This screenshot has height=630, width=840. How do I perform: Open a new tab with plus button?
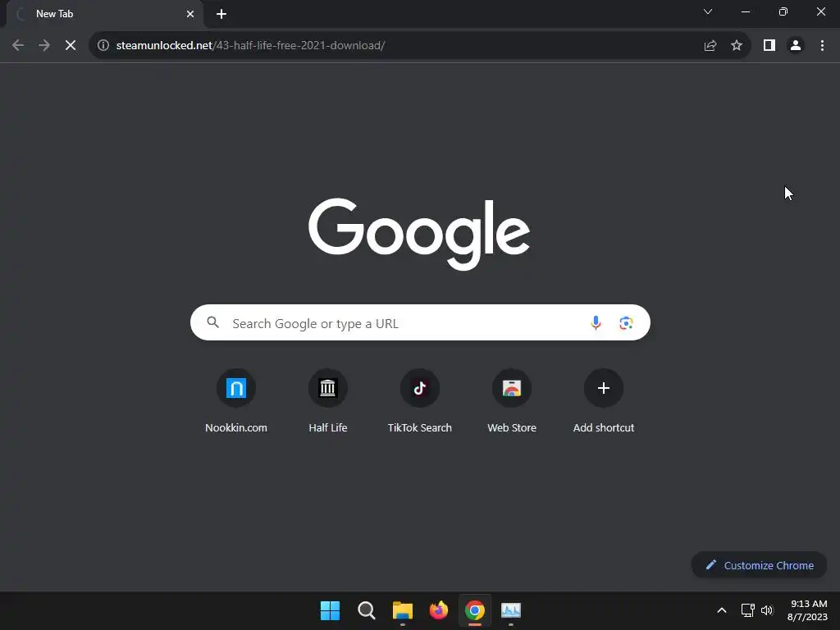(221, 14)
